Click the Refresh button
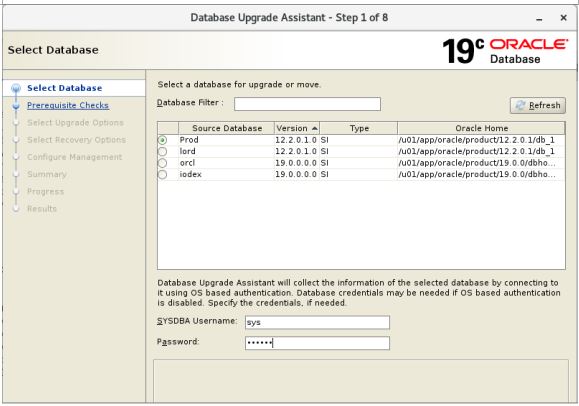The width and height of the screenshot is (579, 406). 538,106
